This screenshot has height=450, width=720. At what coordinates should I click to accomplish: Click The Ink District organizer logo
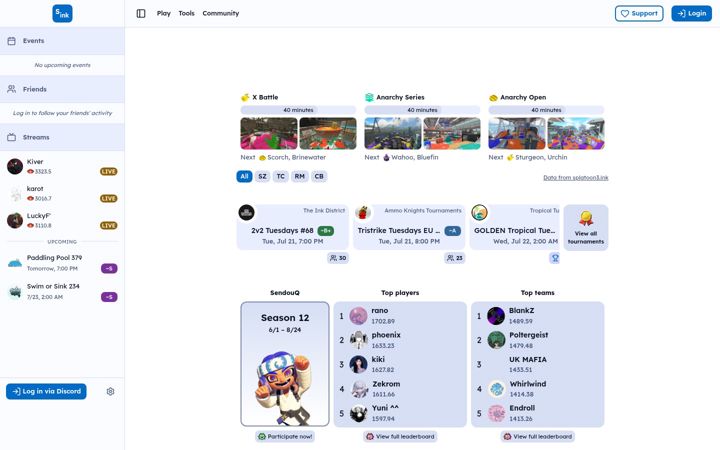click(x=247, y=213)
